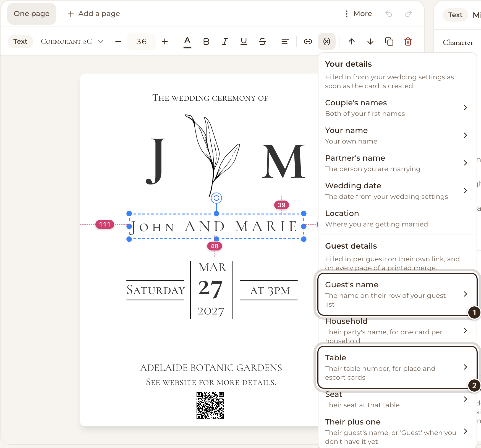Decrease font size with minus button
Screen dimensions: 481x448
(118, 41)
